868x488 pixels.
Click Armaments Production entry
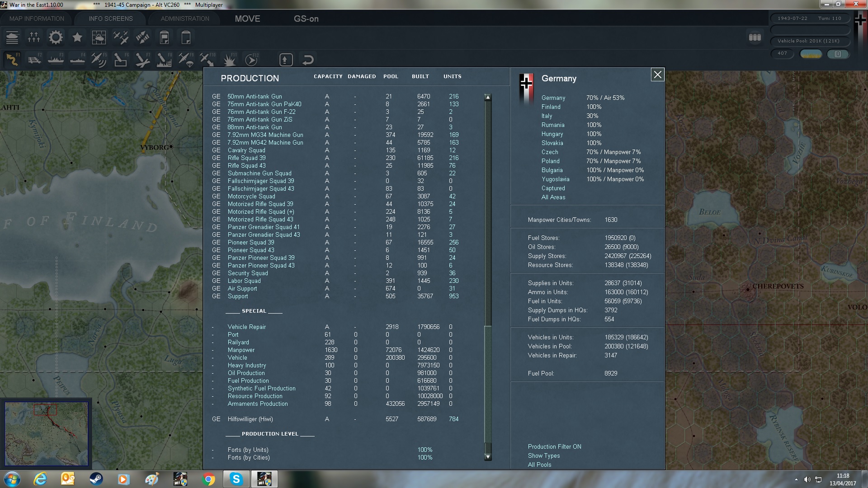pyautogui.click(x=258, y=404)
